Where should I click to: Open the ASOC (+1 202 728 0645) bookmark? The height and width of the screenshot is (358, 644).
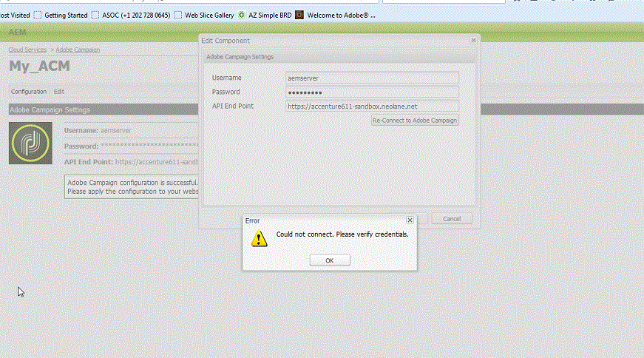136,16
